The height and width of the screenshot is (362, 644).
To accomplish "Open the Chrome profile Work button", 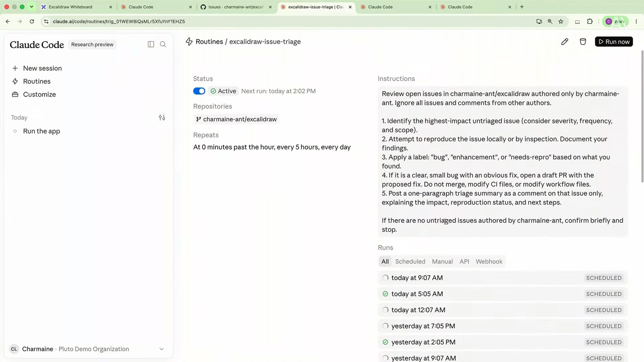I will pyautogui.click(x=615, y=21).
